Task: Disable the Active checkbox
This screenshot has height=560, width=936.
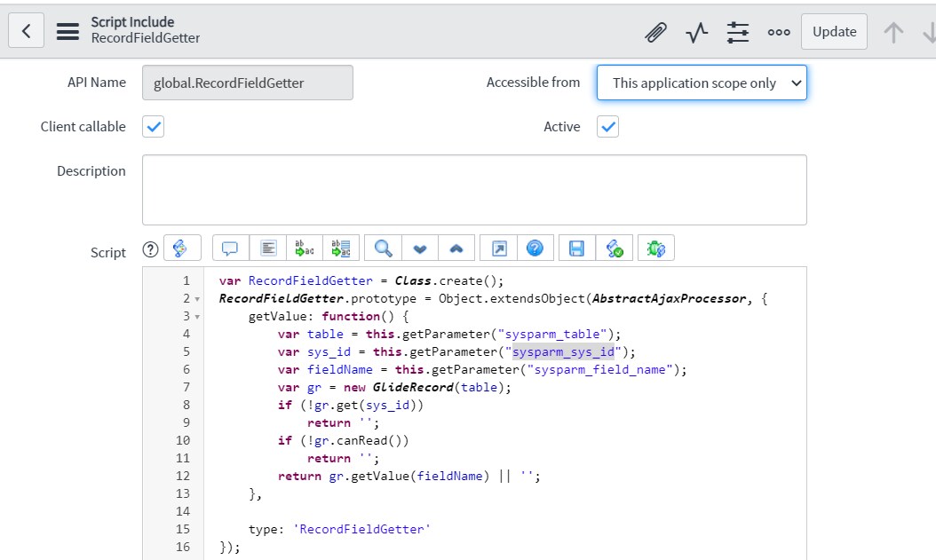Action: [x=607, y=127]
